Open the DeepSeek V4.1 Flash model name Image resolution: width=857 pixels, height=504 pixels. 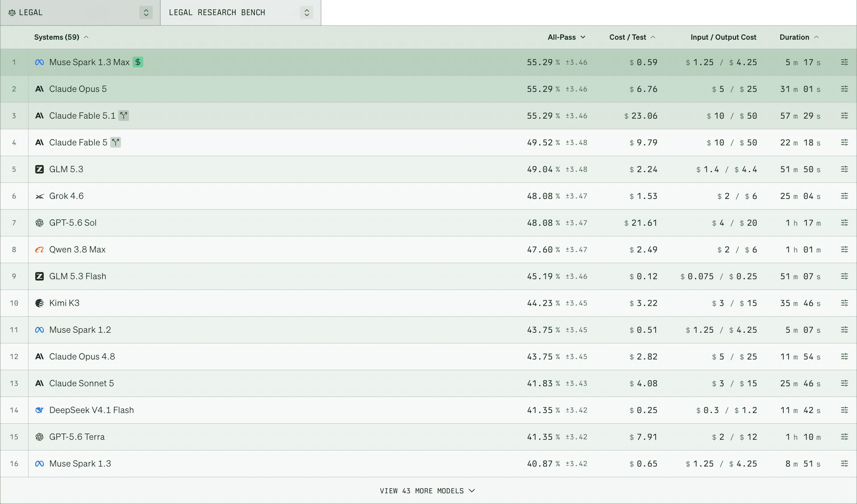(92, 410)
